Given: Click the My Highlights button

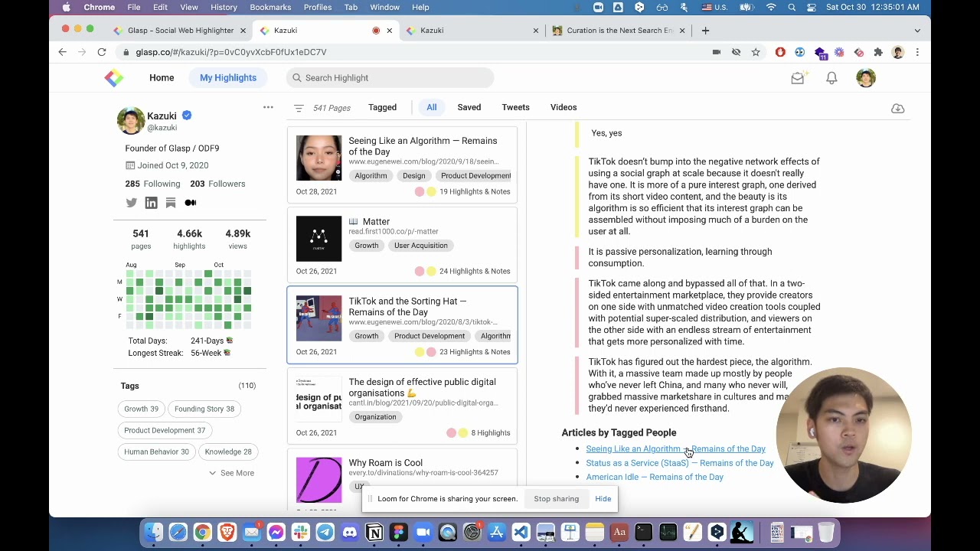Looking at the screenshot, I should (x=228, y=77).
